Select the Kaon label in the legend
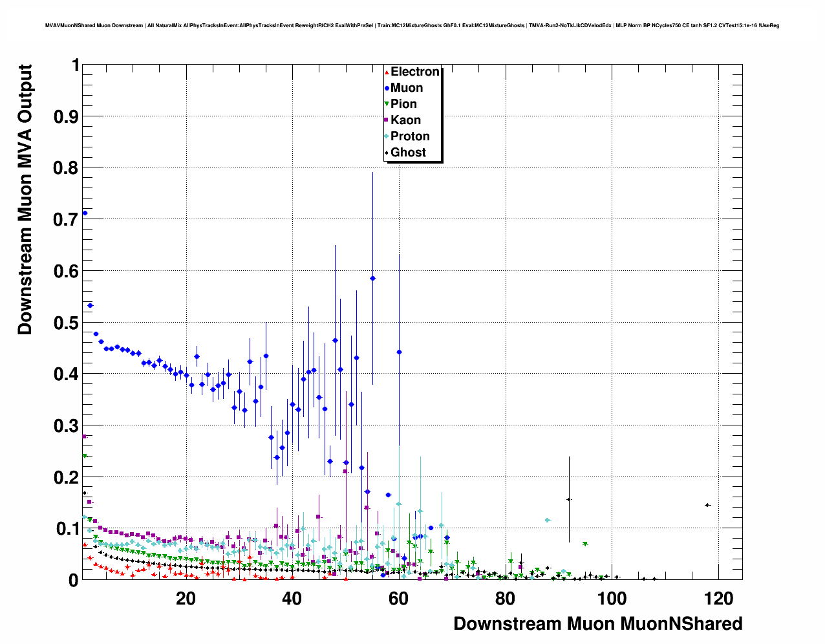 click(x=405, y=120)
